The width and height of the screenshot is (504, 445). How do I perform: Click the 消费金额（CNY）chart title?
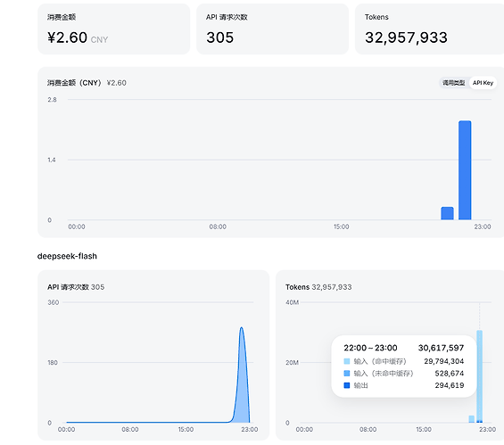(74, 83)
